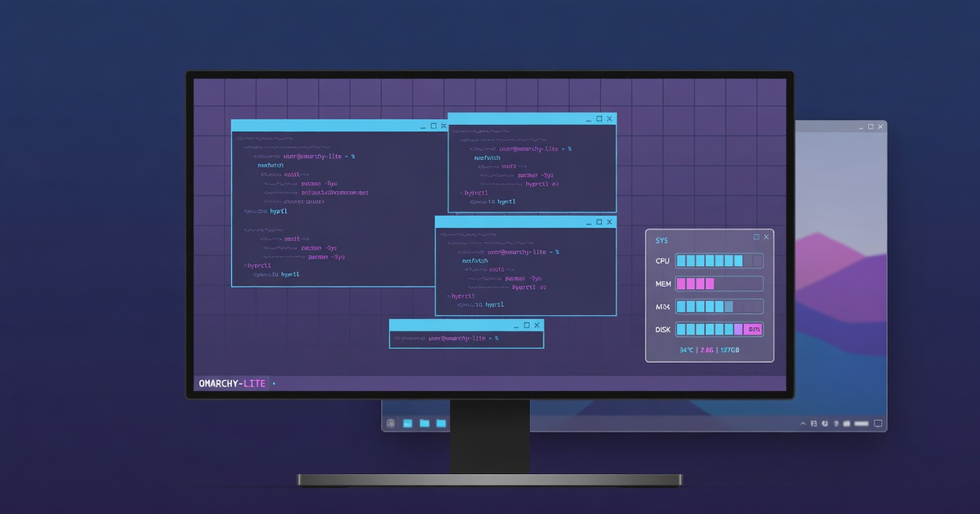Click the show-desktop icon at the taskbar's far right
Viewport: 980px width, 514px height.
(879, 423)
